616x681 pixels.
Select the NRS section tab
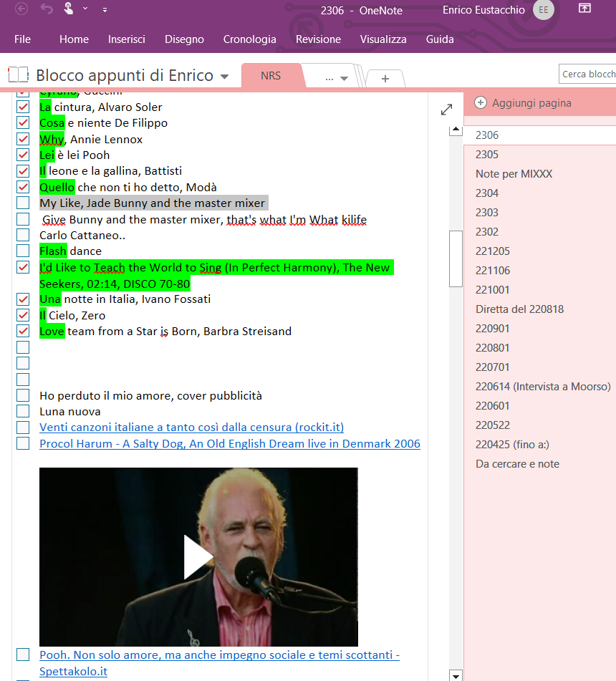coord(271,76)
